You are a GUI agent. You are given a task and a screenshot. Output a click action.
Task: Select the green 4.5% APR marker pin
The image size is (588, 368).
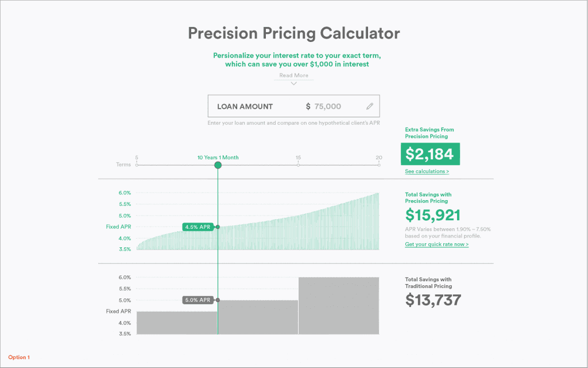pyautogui.click(x=199, y=227)
